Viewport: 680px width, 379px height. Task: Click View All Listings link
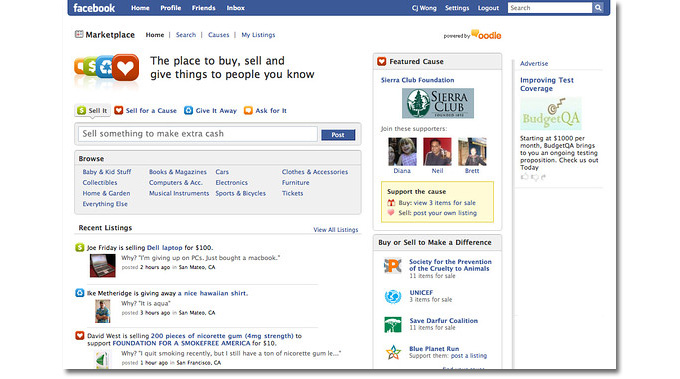click(336, 230)
